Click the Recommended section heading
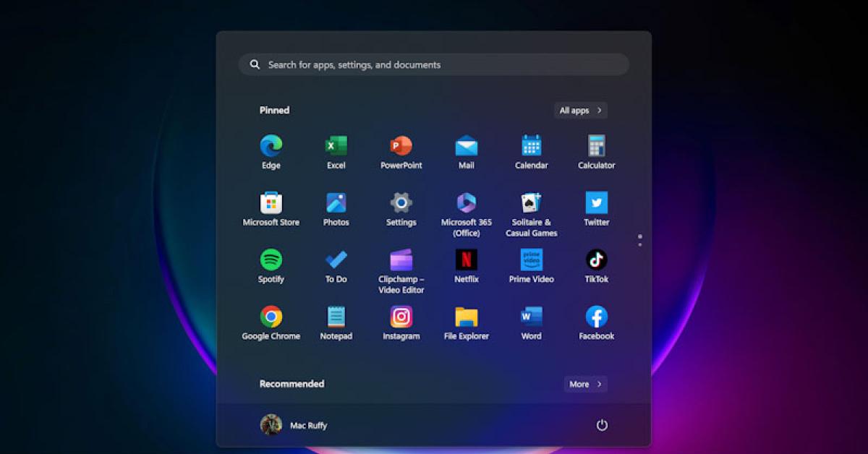Screen dimensions: 868x454 [x=292, y=384]
